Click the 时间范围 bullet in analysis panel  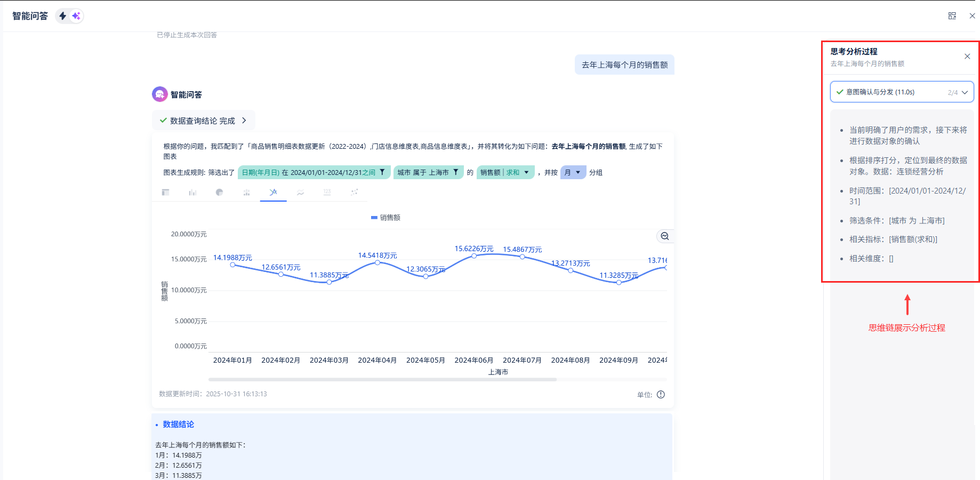coord(907,196)
